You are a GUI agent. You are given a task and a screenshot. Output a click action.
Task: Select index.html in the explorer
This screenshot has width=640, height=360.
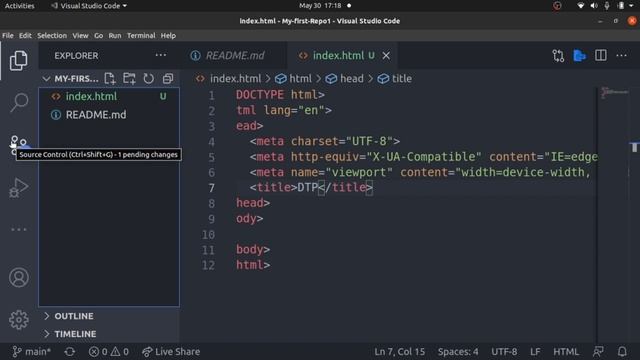(x=109, y=96)
